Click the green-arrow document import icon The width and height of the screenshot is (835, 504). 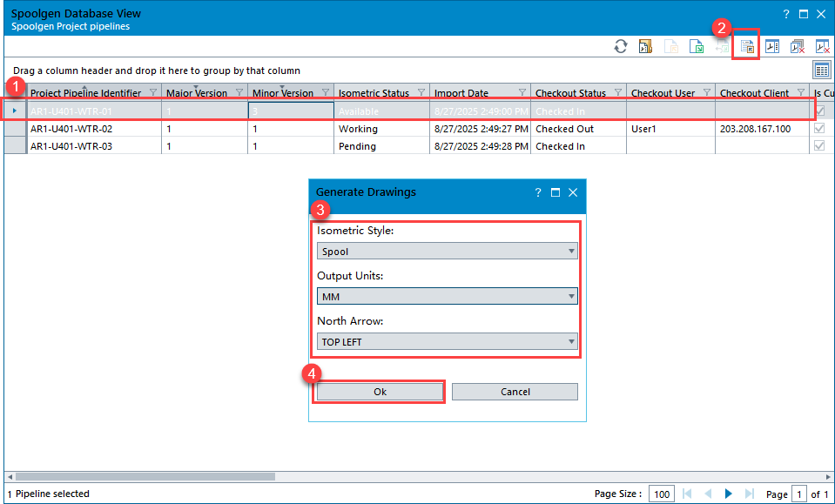(x=697, y=47)
